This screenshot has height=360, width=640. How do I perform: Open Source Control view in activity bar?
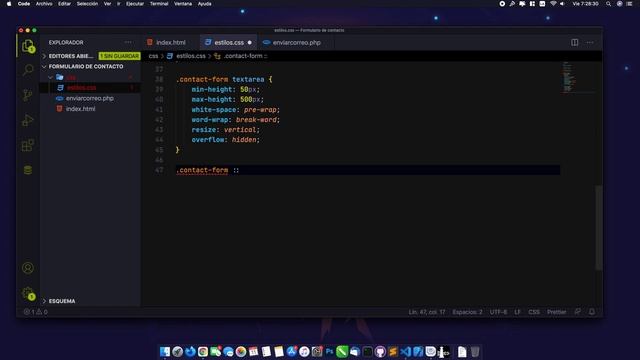coord(28,95)
